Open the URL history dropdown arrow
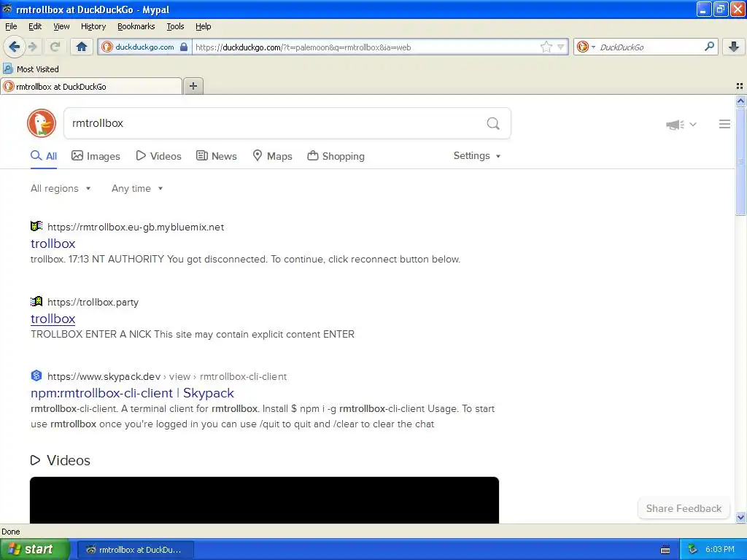The image size is (747, 560). pyautogui.click(x=561, y=47)
